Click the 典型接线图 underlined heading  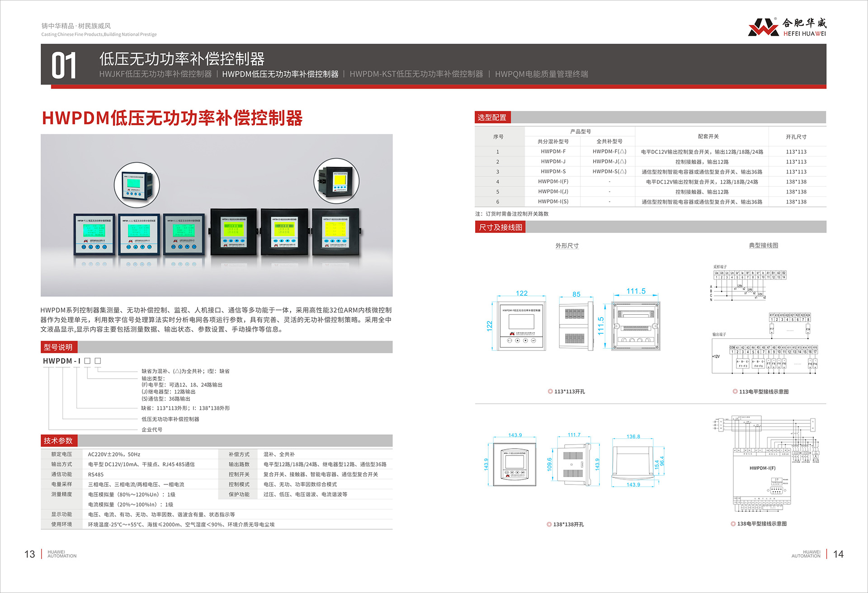pyautogui.click(x=763, y=246)
